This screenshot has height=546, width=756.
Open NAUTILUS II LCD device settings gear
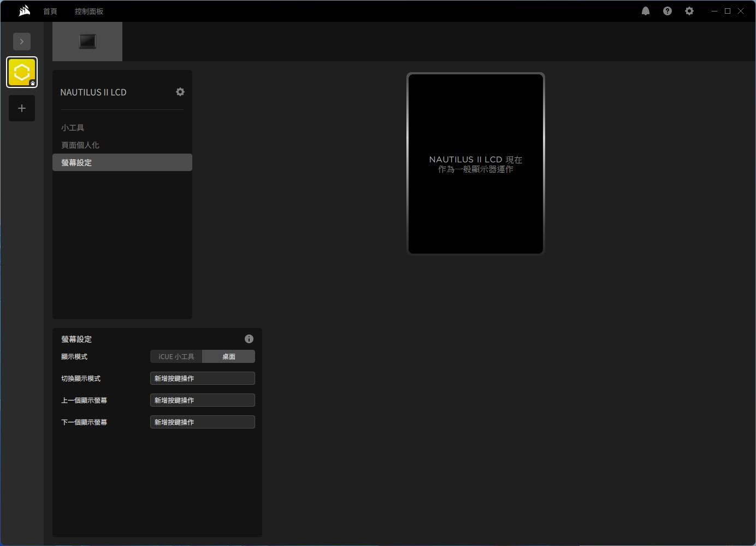180,92
